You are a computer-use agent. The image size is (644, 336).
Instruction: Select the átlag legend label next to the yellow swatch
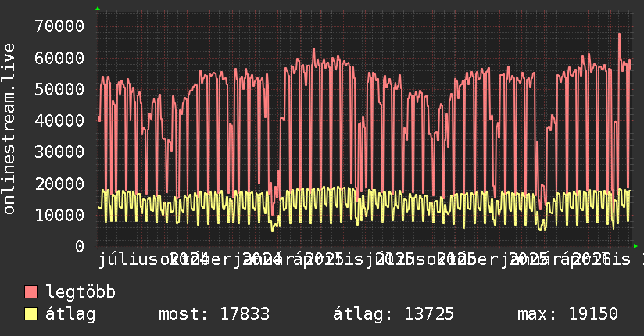coord(70,314)
